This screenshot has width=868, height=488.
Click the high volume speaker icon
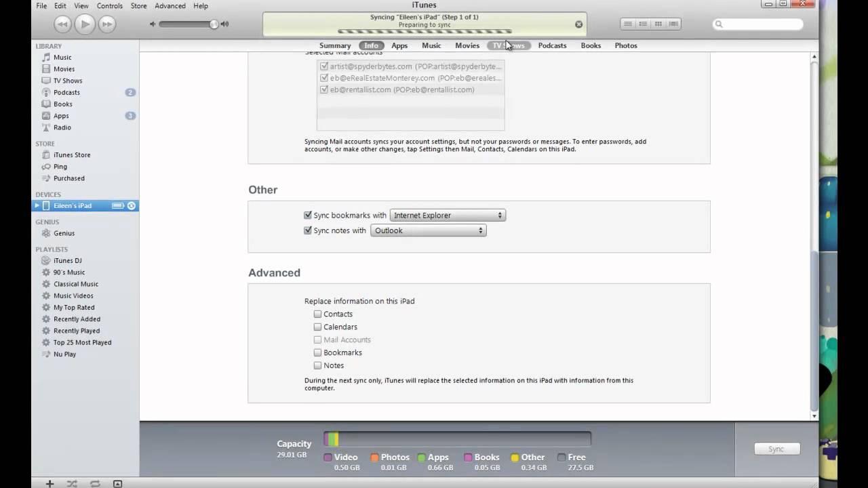pyautogui.click(x=224, y=24)
